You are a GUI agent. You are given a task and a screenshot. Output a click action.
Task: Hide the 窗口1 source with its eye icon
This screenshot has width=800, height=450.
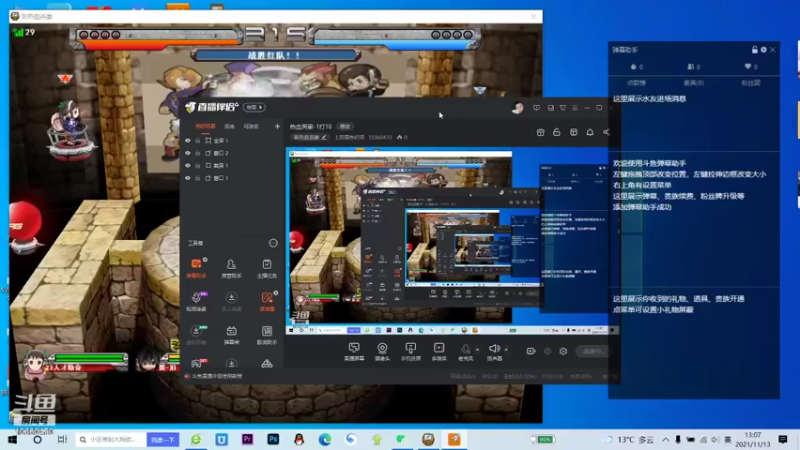point(188,178)
